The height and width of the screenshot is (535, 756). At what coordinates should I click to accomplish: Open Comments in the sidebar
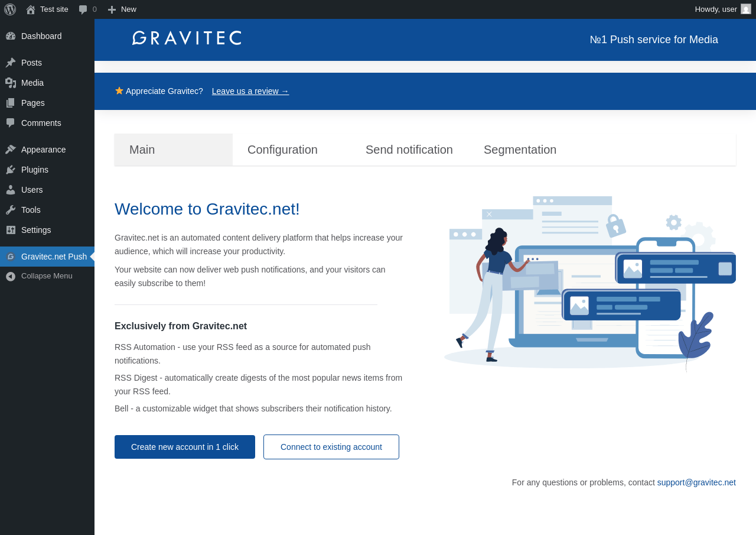[x=47, y=123]
